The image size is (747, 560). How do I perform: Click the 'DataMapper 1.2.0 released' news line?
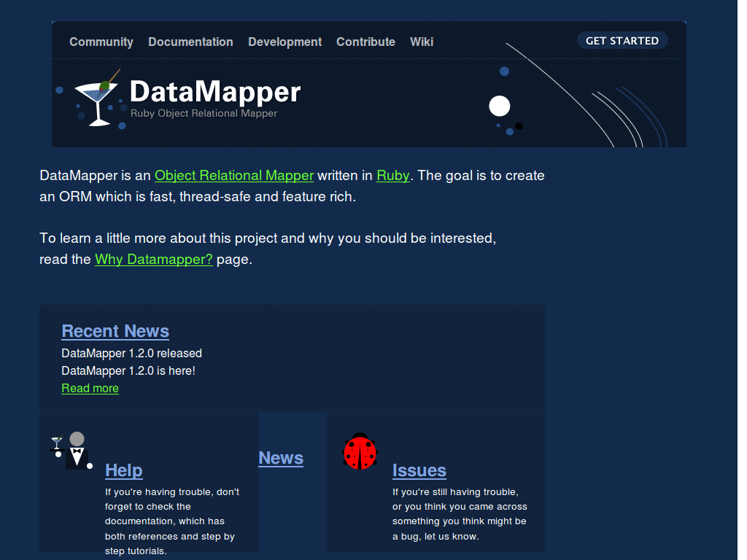[132, 354]
